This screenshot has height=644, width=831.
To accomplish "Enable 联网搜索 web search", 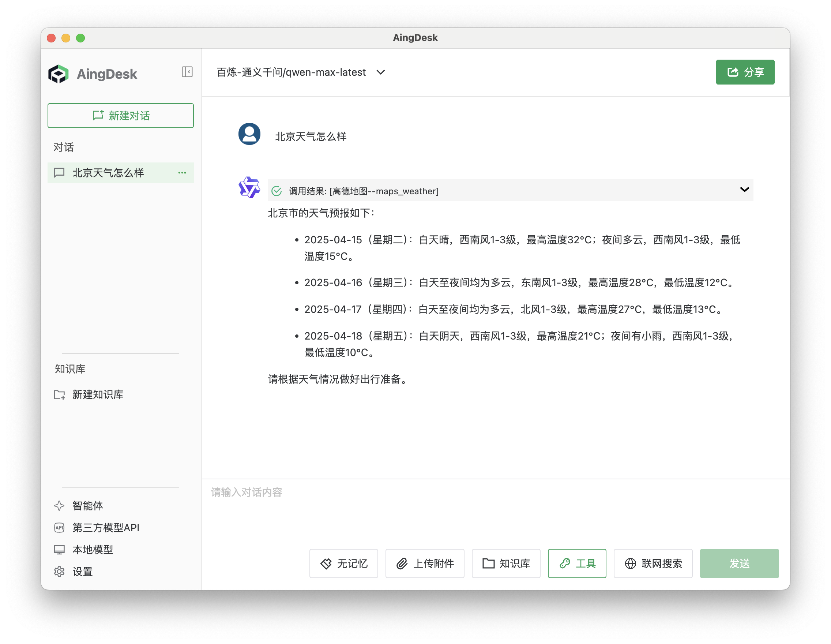I will coord(653,563).
